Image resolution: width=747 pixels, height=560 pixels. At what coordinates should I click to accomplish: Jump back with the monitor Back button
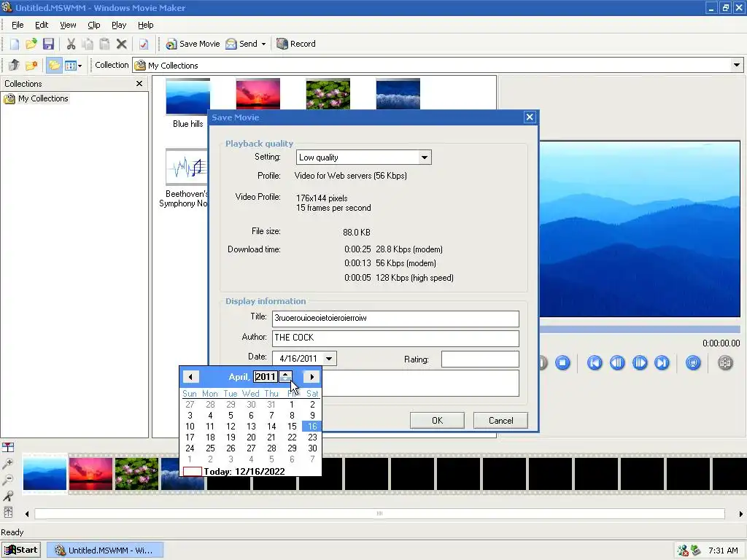[x=594, y=363]
